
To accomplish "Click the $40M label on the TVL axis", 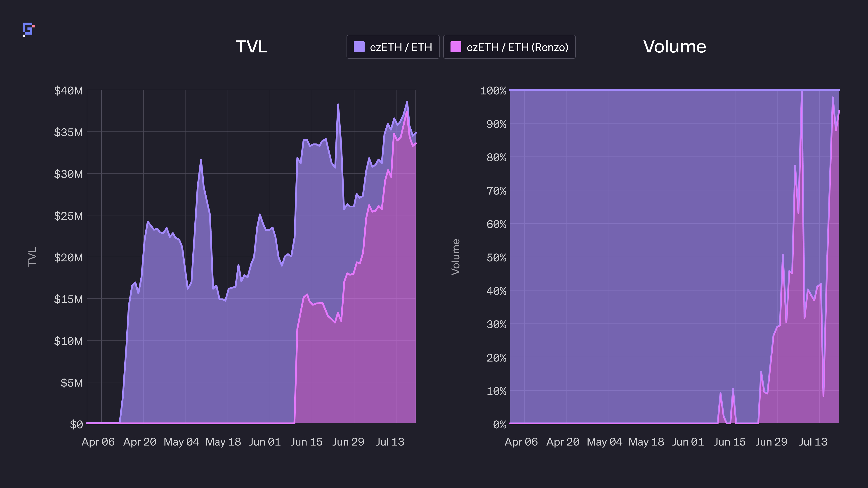I will [68, 90].
